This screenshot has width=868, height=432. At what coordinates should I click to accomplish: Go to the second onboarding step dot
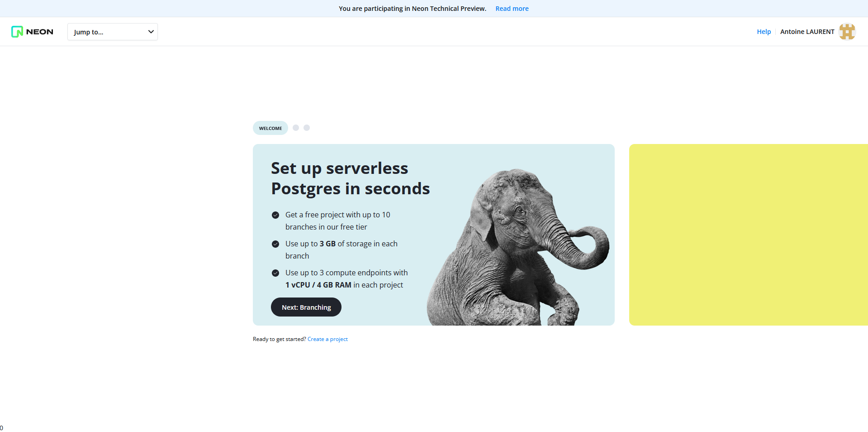[296, 128]
